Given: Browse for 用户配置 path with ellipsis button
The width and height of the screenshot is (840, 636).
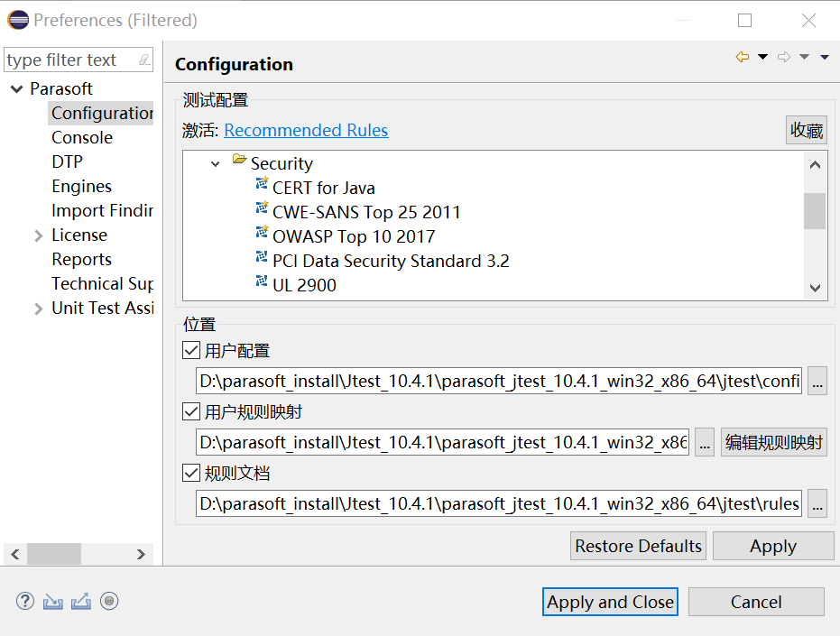Looking at the screenshot, I should pyautogui.click(x=817, y=381).
